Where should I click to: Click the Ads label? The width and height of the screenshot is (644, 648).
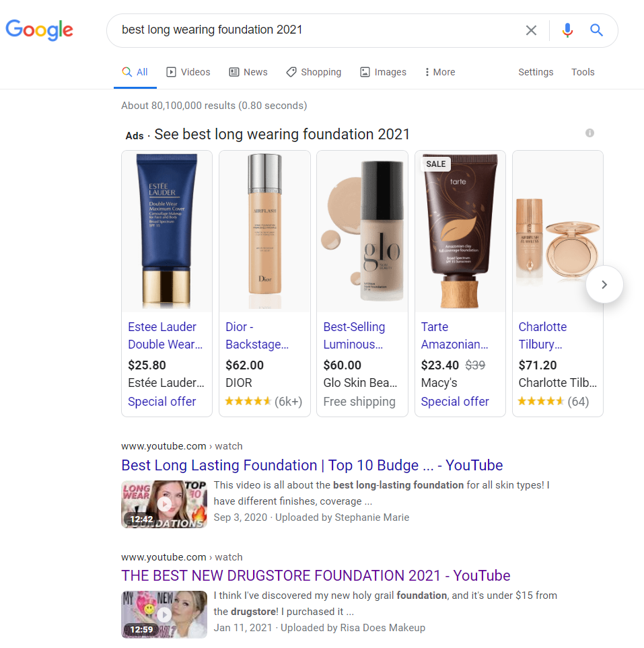135,136
